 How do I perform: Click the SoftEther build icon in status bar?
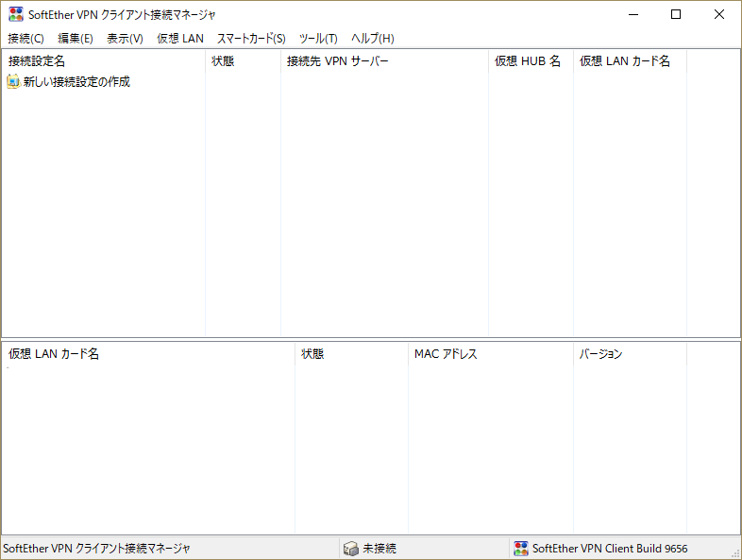pyautogui.click(x=520, y=549)
